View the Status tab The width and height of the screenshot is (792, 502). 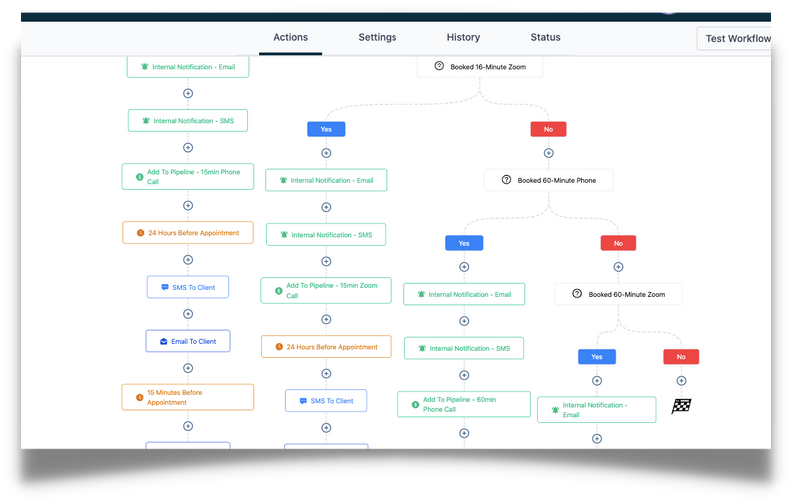coord(545,38)
